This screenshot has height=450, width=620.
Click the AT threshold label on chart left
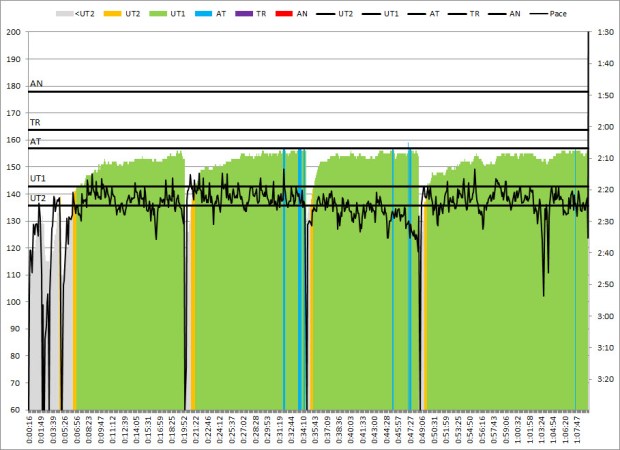click(35, 142)
